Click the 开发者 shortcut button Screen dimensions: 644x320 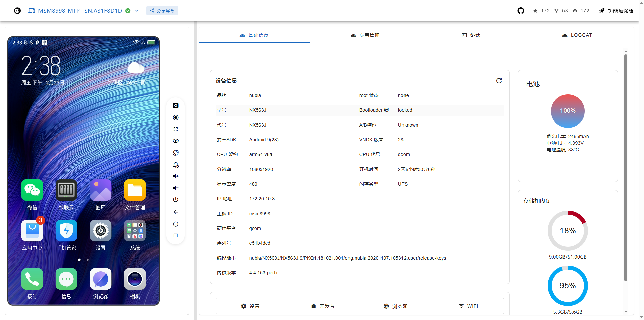pyautogui.click(x=323, y=306)
